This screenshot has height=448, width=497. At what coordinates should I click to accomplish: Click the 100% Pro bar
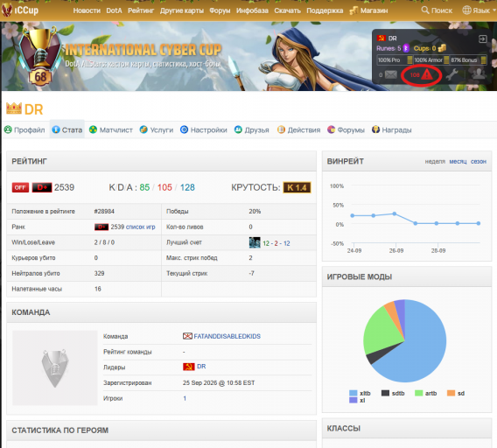(x=395, y=59)
